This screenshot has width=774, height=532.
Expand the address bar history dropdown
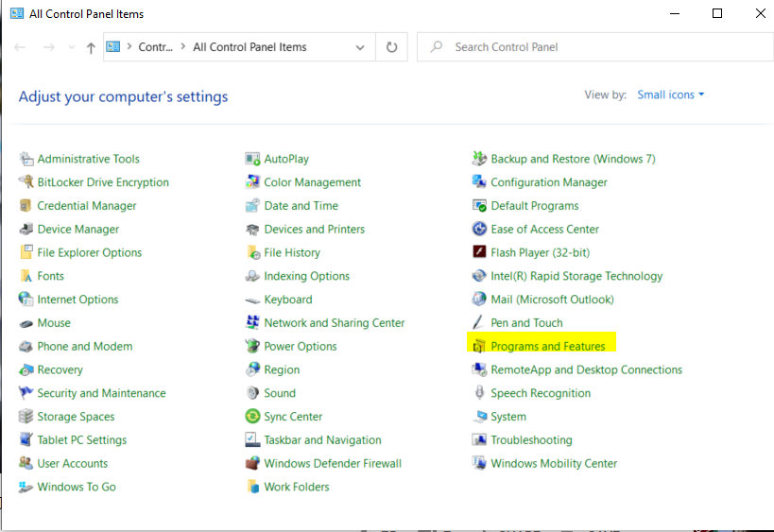[x=360, y=47]
